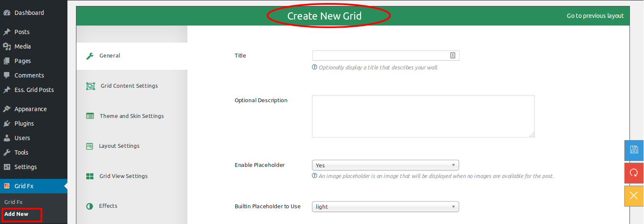
Task: Click the help icon under Title field
Action: [x=315, y=67]
